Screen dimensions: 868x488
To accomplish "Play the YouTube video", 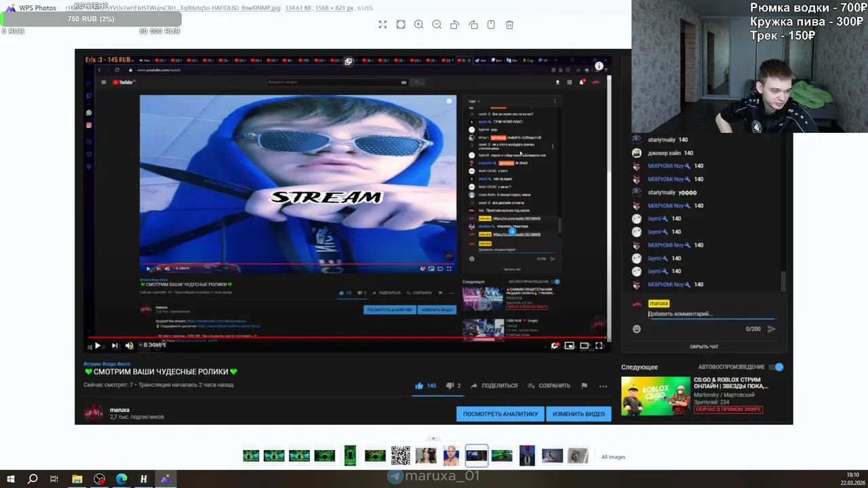I will pos(98,346).
